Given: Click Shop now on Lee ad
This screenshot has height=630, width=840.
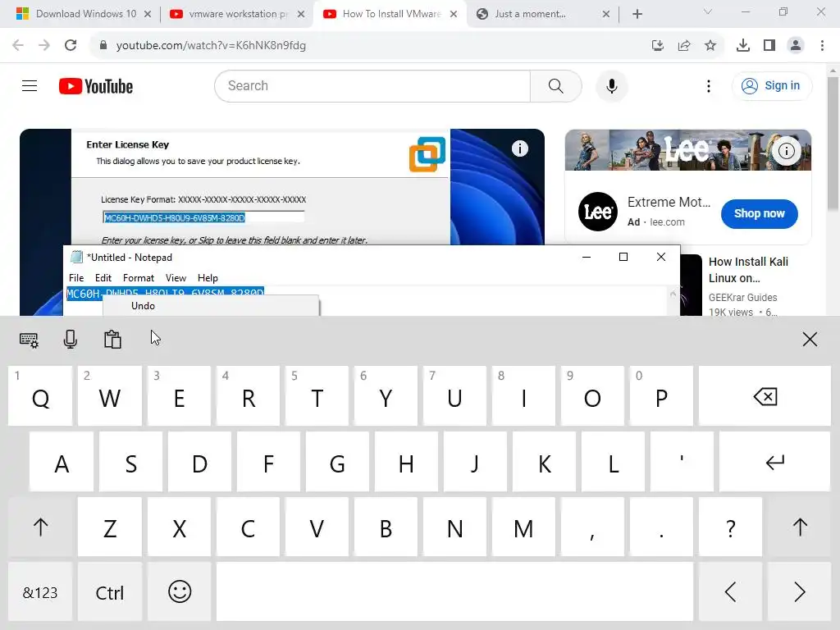Looking at the screenshot, I should 759,213.
